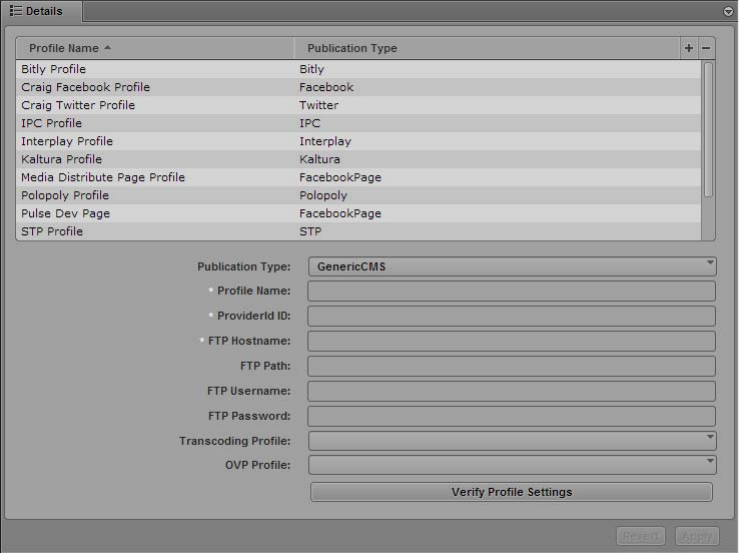739x553 pixels.
Task: Select the Pulse Dev Page row
Action: point(358,214)
